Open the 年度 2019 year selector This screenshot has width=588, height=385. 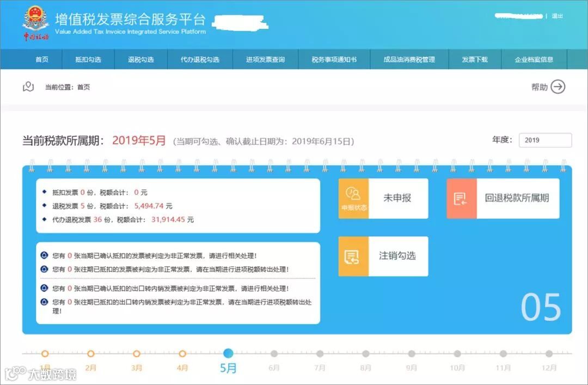coord(545,140)
